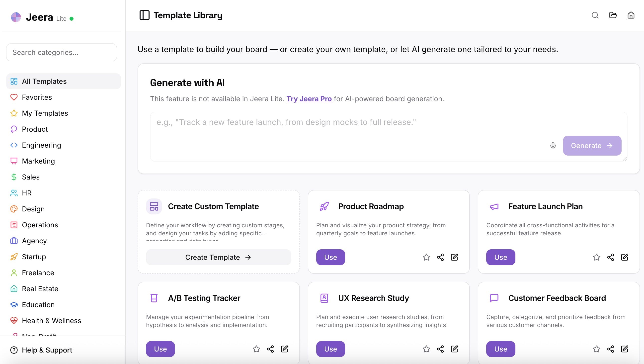Edit the UX Research Study template

[454, 349]
